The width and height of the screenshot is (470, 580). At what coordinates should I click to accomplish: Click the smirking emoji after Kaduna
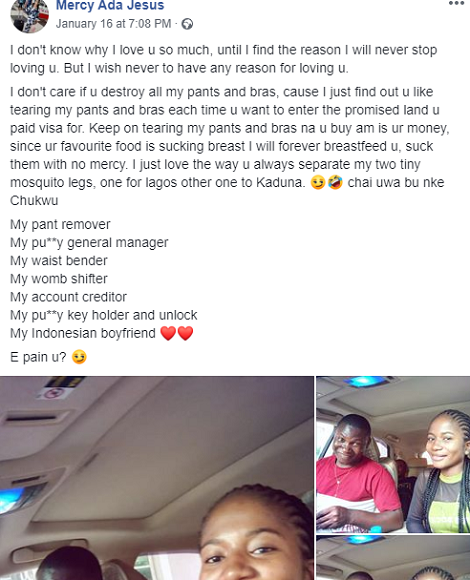coord(318,182)
